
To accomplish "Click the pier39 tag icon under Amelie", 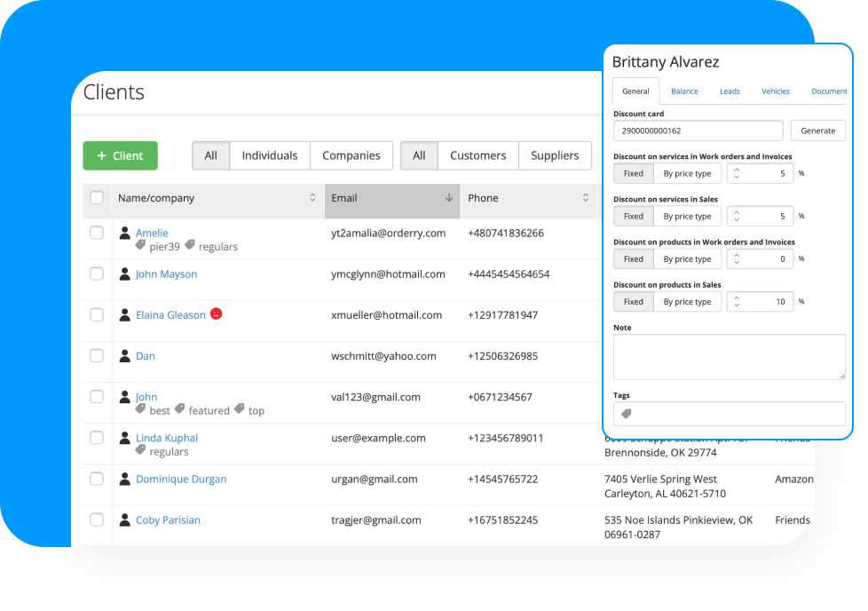I will pos(140,246).
